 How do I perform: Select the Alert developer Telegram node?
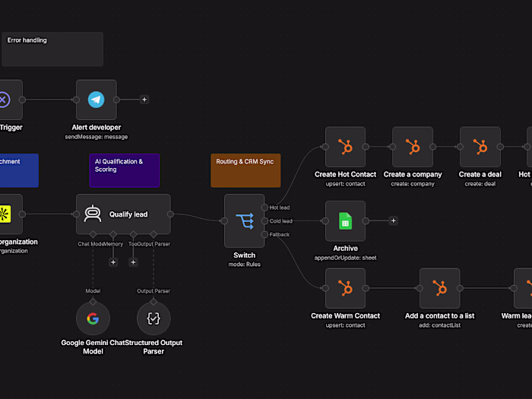click(x=97, y=100)
